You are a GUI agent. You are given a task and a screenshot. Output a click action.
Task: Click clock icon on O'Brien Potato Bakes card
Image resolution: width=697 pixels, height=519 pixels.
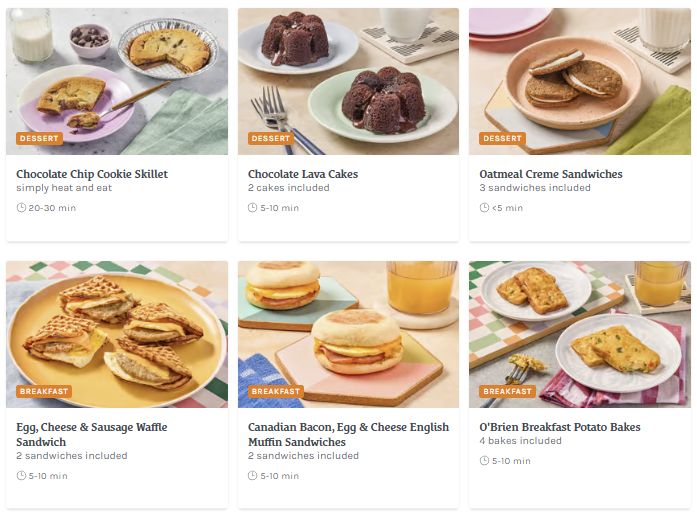coord(484,461)
